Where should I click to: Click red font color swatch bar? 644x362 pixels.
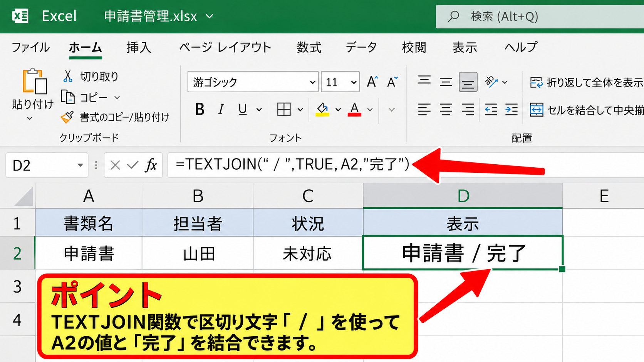pyautogui.click(x=354, y=115)
